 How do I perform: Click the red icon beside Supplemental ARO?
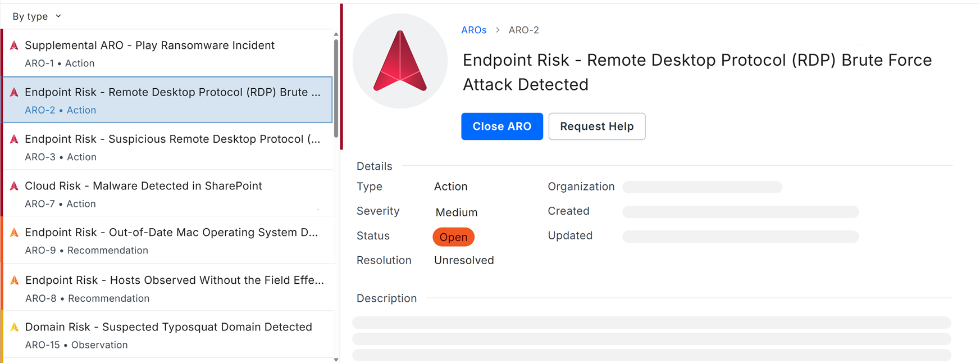(15, 46)
